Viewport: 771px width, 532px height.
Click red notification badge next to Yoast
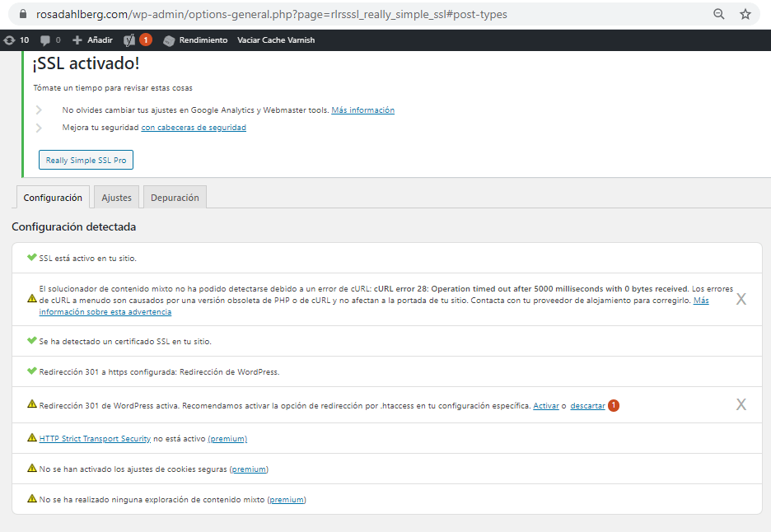pos(146,40)
